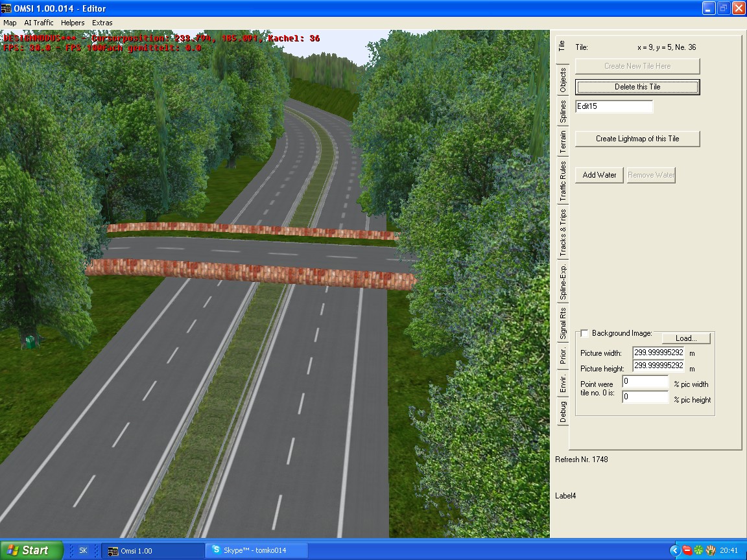The height and width of the screenshot is (560, 747).
Task: Open the Windows Start menu
Action: [31, 550]
